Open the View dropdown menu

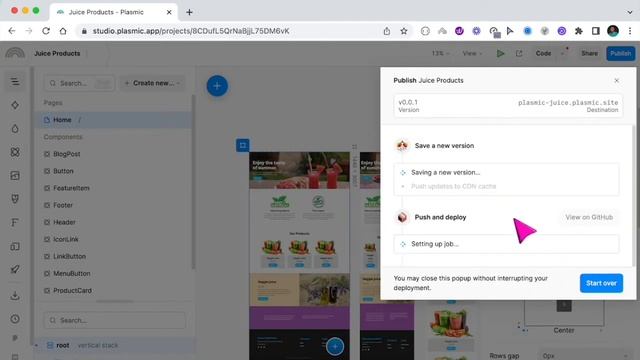click(x=472, y=53)
